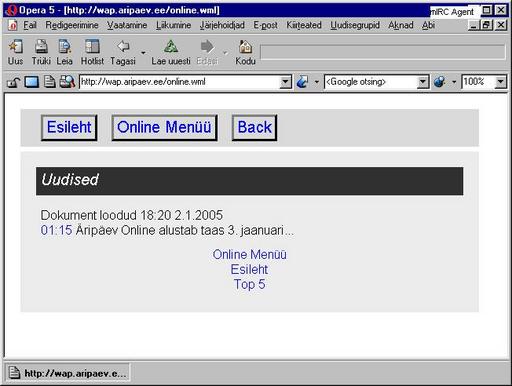Open the dropdown arrow next to the Go icon
512x386 pixels.
316,82
